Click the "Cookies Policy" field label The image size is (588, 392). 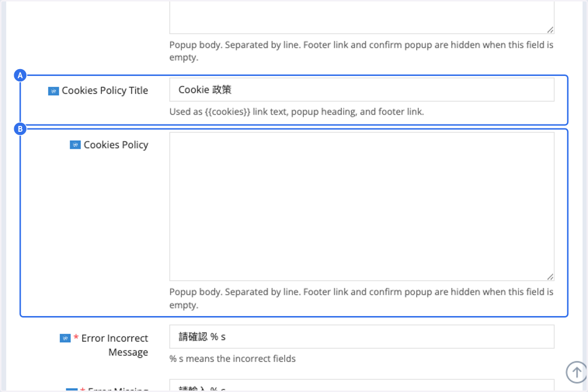tap(116, 145)
